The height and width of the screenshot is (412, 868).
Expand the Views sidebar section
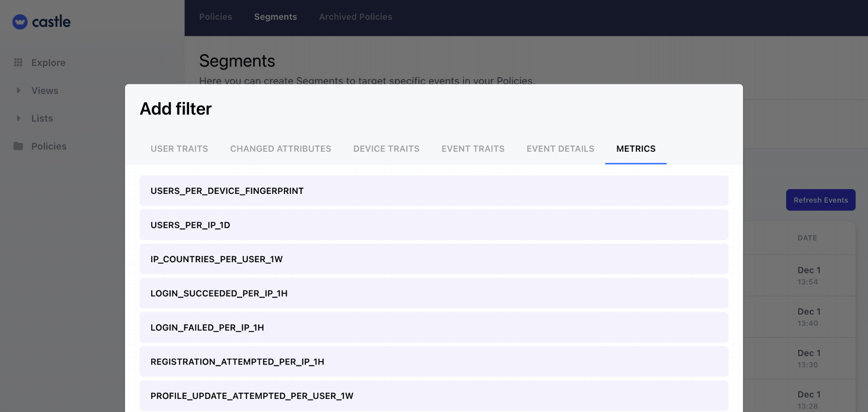18,91
